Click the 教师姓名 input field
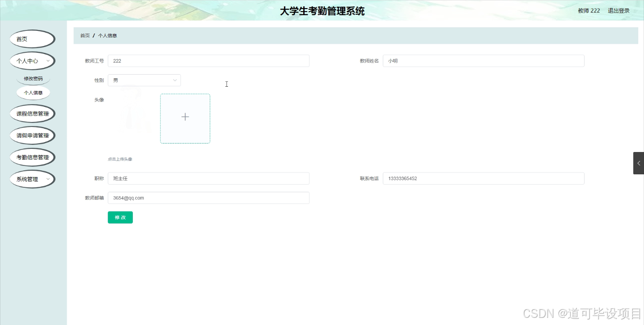644x325 pixels. [483, 61]
